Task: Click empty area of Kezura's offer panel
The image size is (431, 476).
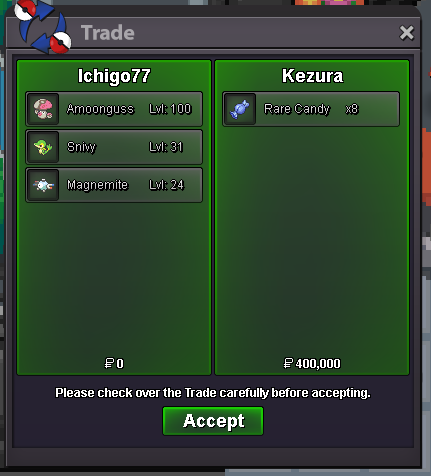Action: coord(312,240)
